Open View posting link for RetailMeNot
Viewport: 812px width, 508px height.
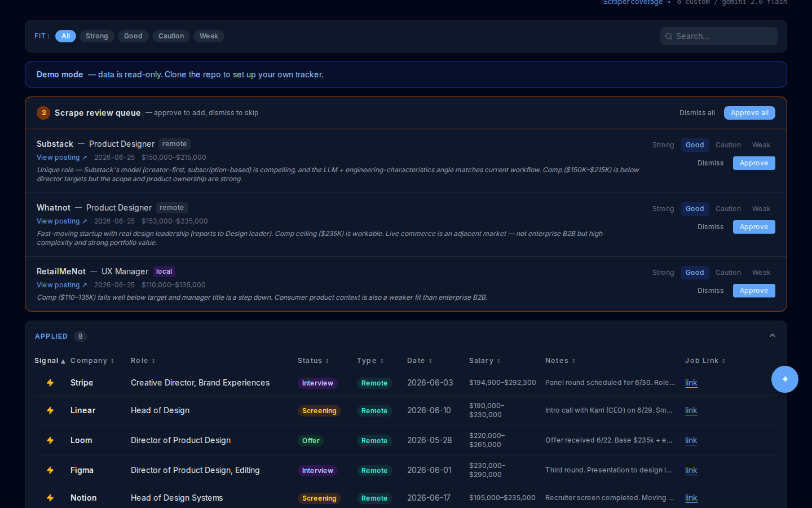tap(62, 285)
